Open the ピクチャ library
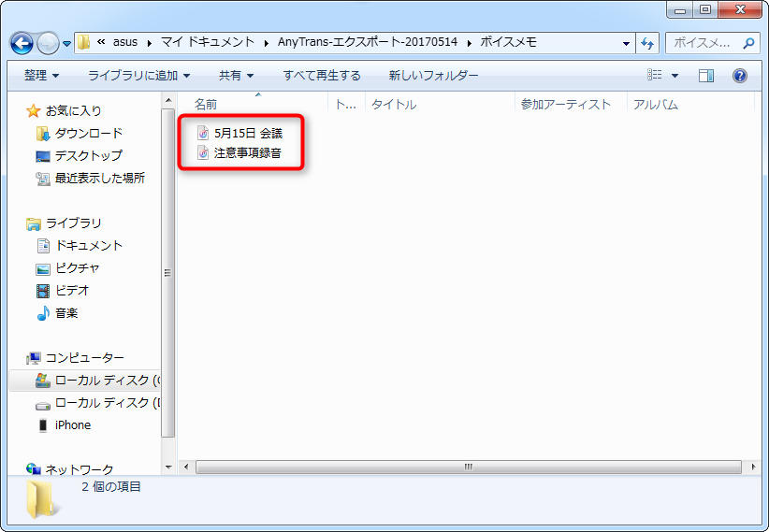Image resolution: width=769 pixels, height=532 pixels. [x=78, y=267]
